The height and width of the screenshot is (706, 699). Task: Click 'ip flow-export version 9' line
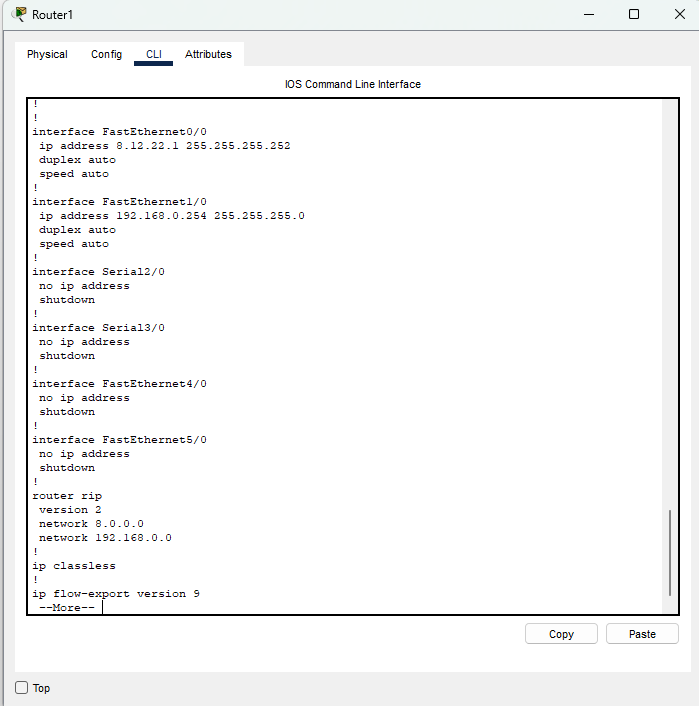(116, 594)
